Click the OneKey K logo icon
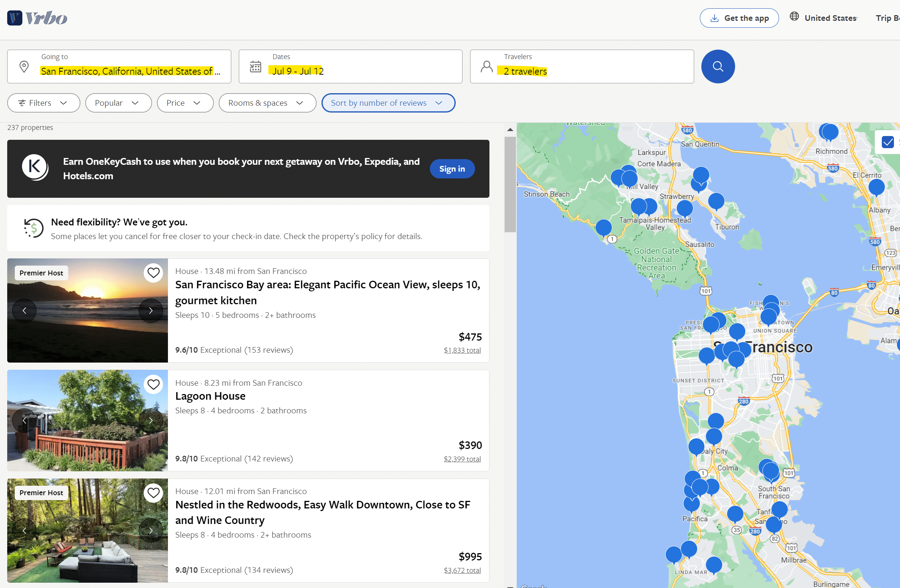This screenshot has height=588, width=900. (x=34, y=167)
